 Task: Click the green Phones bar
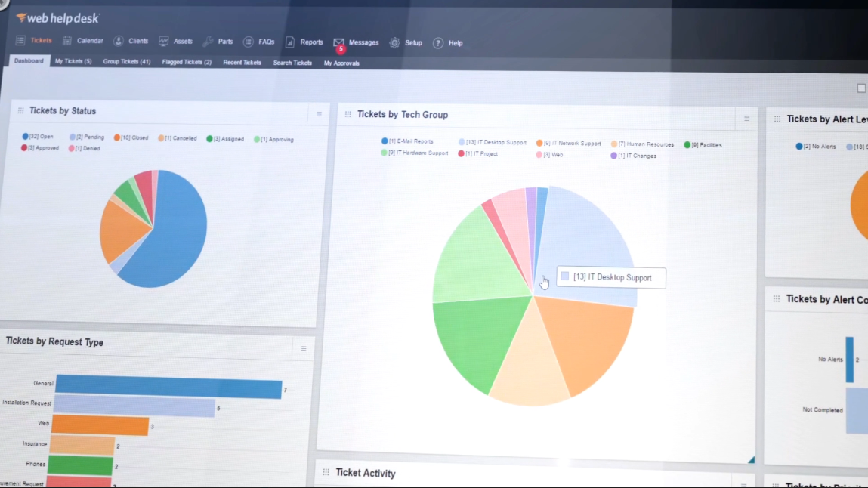[80, 465]
